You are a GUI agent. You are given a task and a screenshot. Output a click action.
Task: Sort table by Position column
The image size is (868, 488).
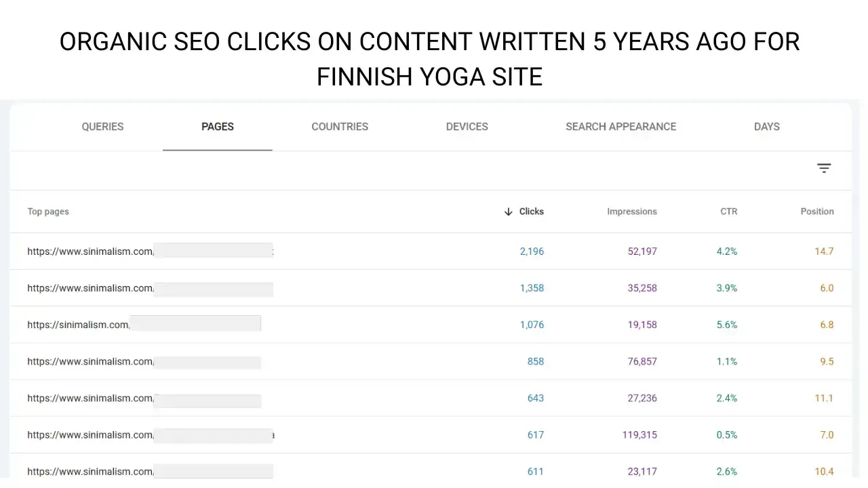(816, 211)
